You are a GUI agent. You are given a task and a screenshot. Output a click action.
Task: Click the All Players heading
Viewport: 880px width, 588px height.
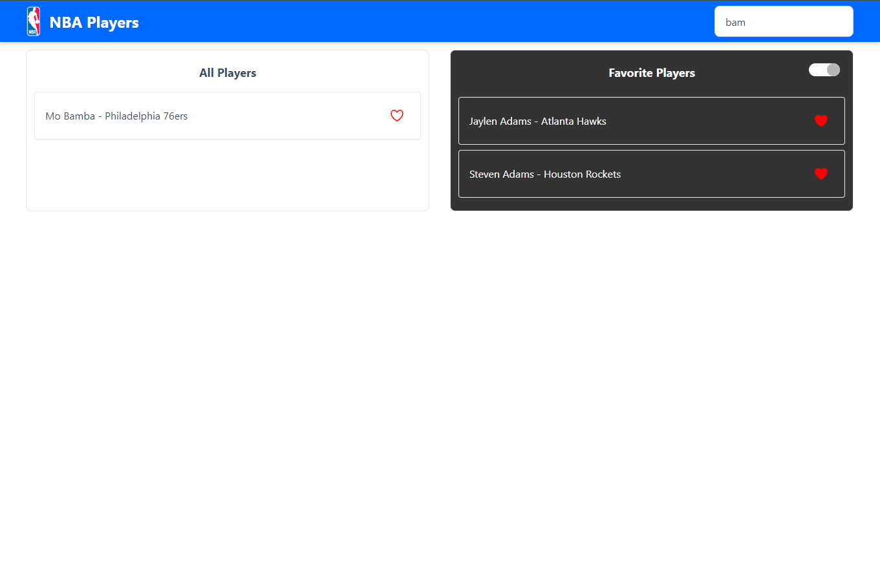click(x=228, y=73)
